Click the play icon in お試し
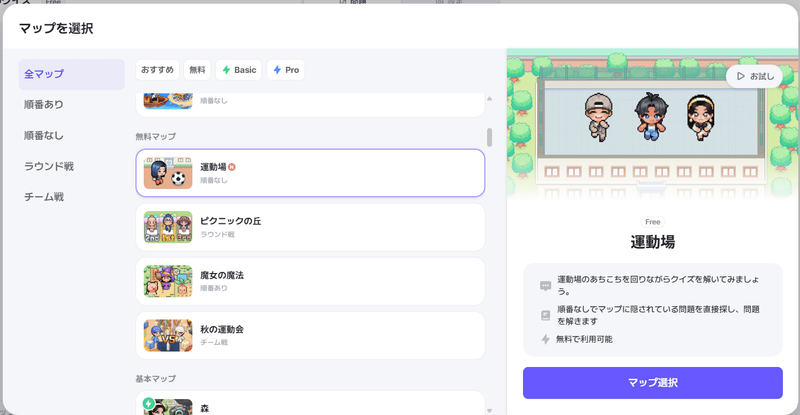 pyautogui.click(x=741, y=77)
